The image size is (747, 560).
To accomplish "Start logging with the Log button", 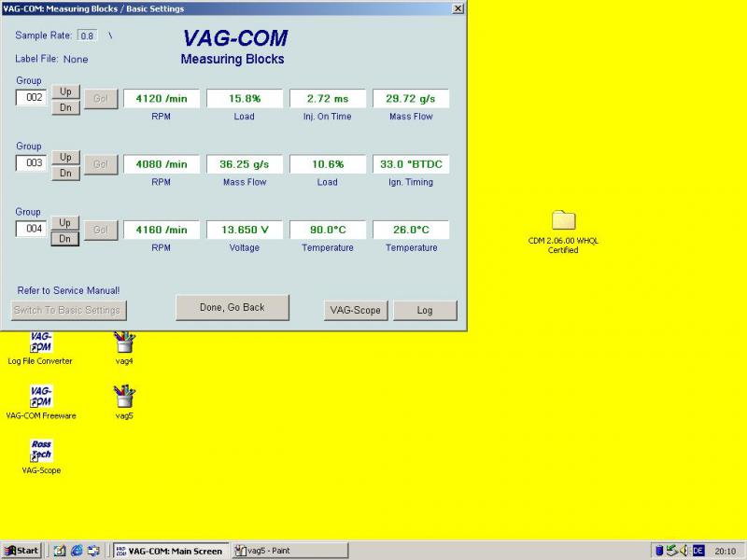I will click(425, 311).
